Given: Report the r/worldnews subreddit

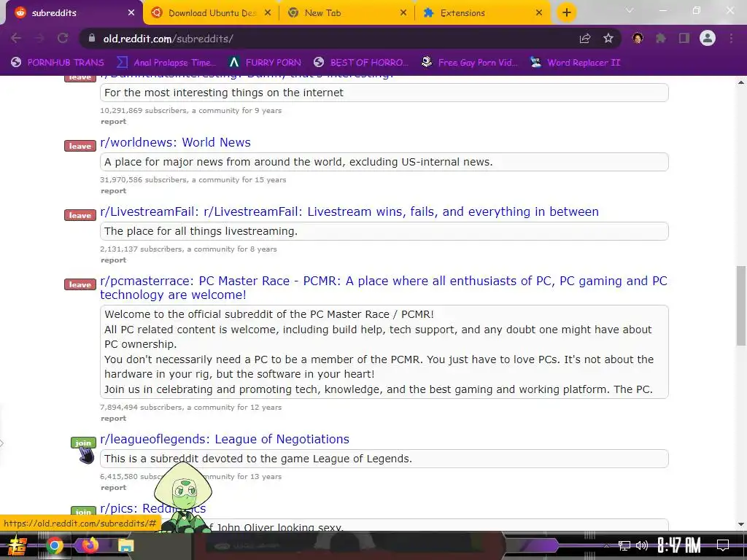Looking at the screenshot, I should (x=113, y=190).
